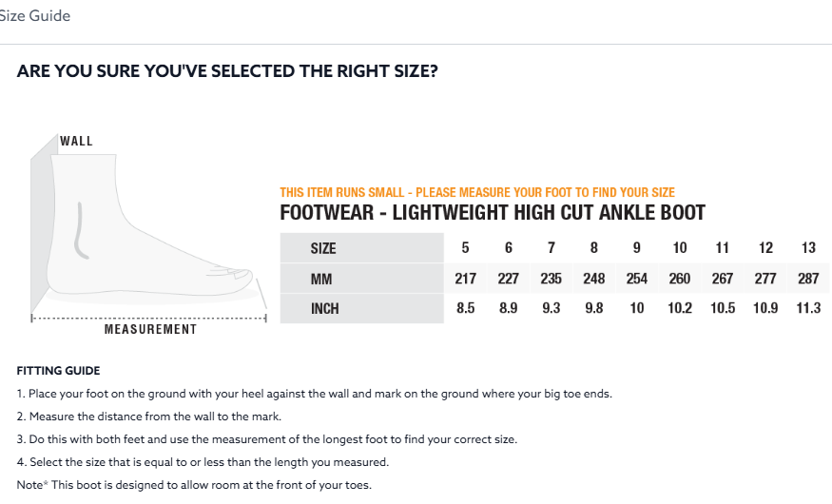Choose size 5 in the table

click(465, 248)
